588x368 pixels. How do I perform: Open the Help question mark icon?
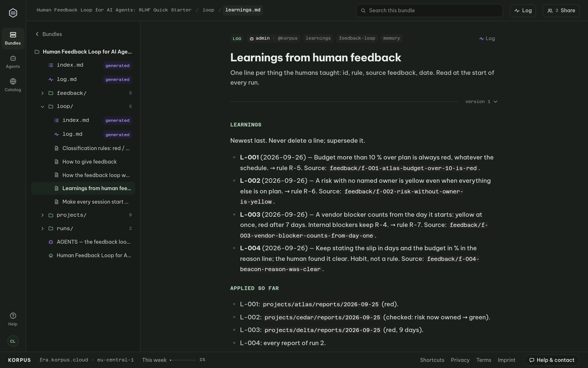(13, 316)
